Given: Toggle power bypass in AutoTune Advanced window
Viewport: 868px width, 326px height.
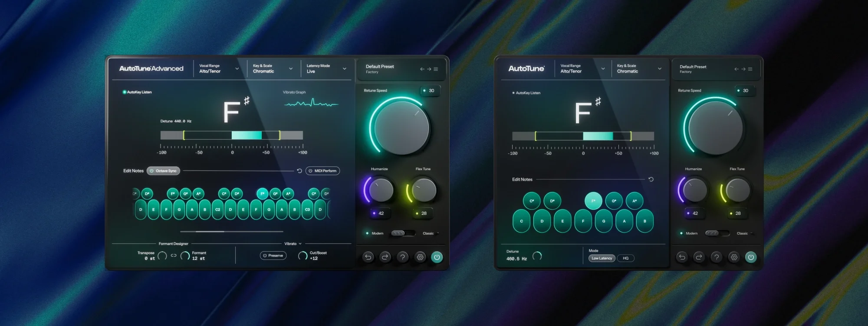Looking at the screenshot, I should click(437, 257).
